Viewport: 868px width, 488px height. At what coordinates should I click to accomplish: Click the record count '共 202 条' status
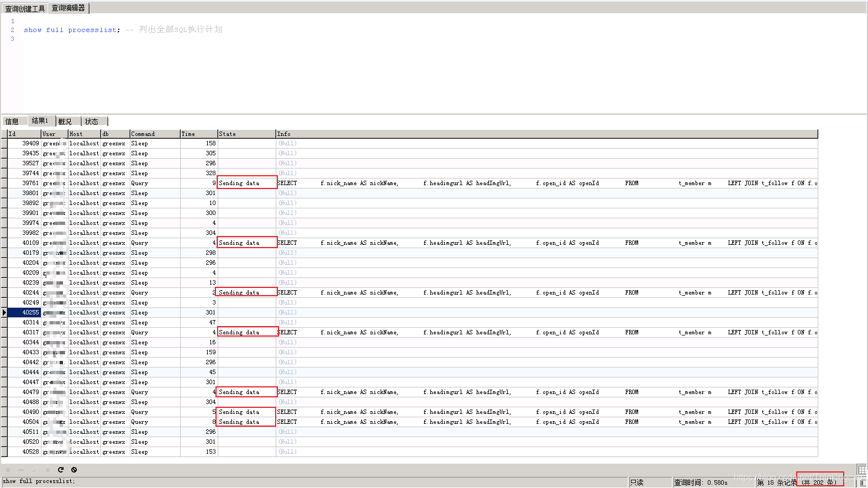pos(820,482)
